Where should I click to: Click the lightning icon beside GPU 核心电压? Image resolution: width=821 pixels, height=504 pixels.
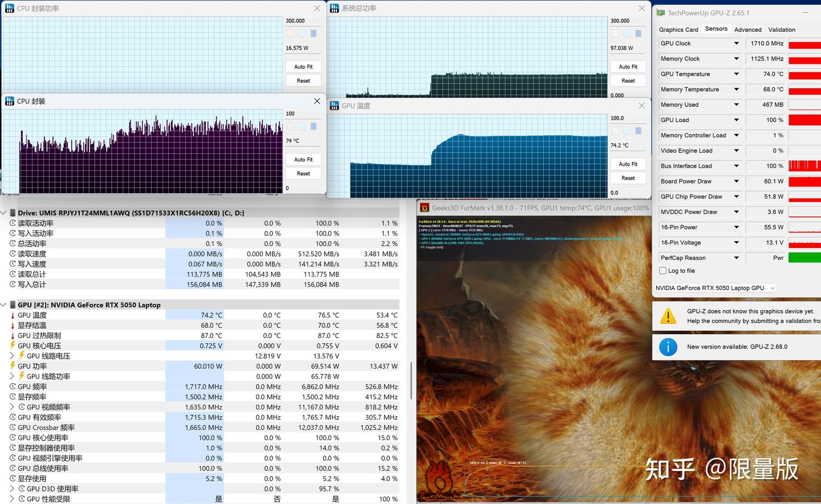coord(13,346)
